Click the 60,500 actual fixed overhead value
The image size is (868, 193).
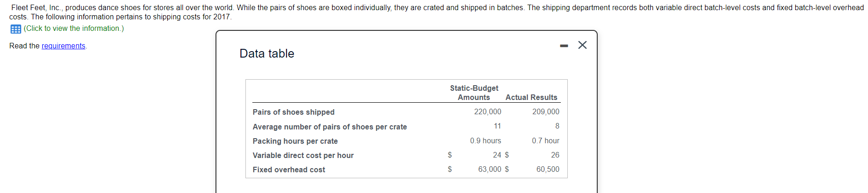(548, 170)
